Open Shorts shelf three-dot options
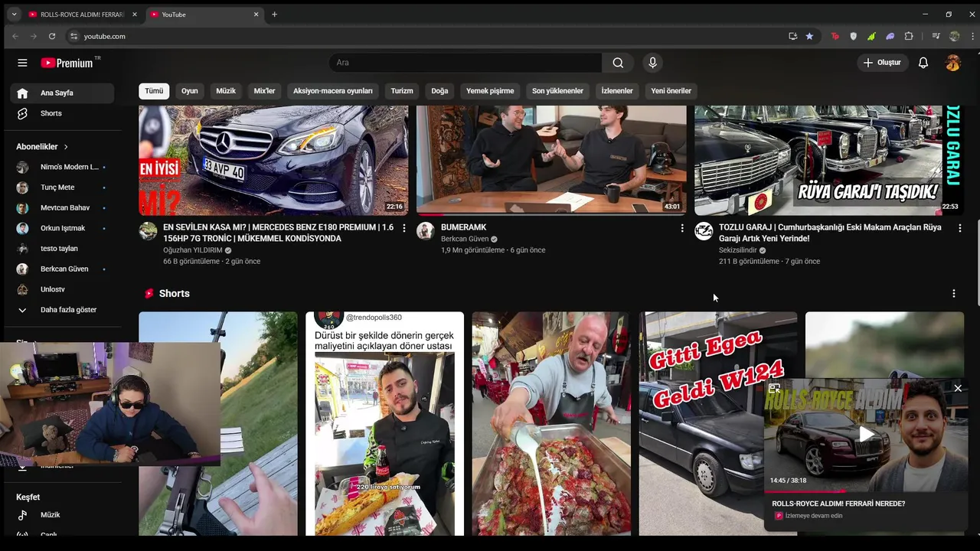980x551 pixels. (953, 293)
